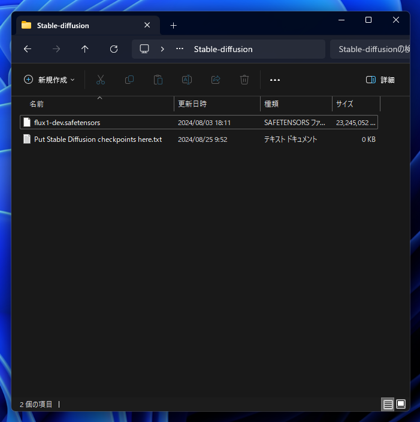
Task: Click the Cut scissors icon in toolbar
Action: [x=100, y=80]
